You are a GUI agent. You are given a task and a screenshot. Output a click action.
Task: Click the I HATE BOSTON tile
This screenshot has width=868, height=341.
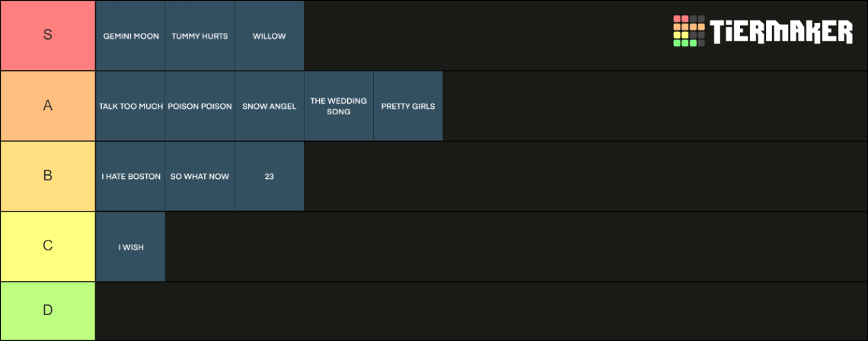[x=131, y=176]
